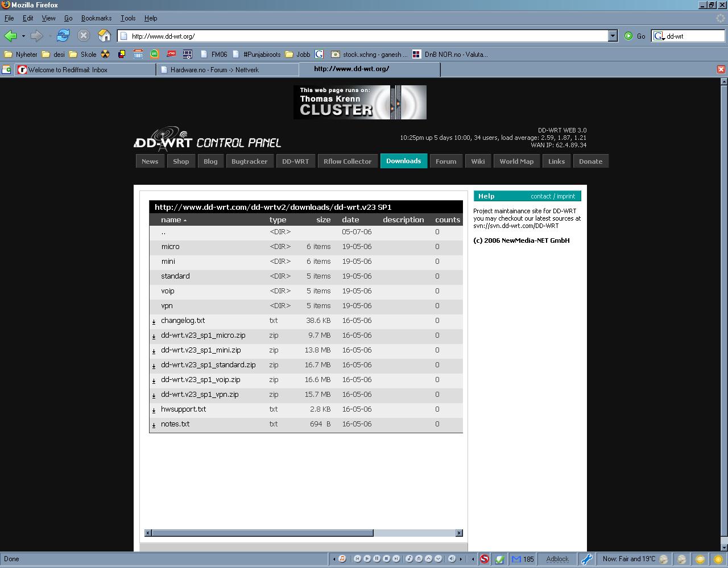Click the green Back arrow button

[10, 36]
